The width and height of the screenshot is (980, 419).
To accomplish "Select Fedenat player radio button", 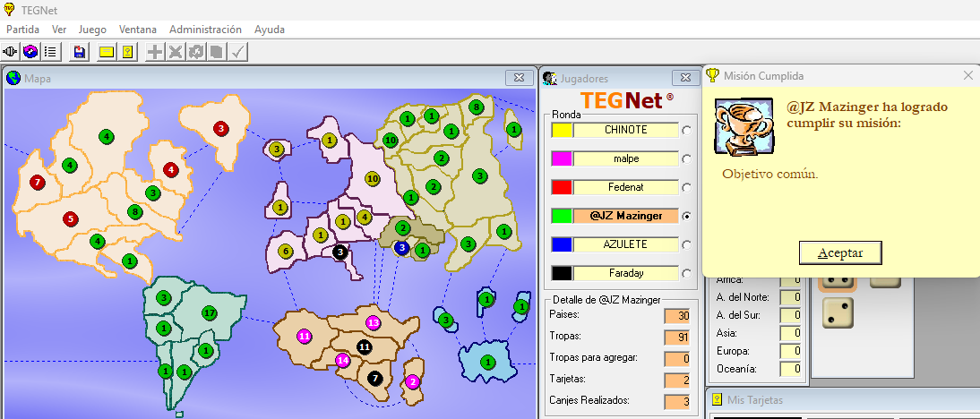I will click(687, 187).
